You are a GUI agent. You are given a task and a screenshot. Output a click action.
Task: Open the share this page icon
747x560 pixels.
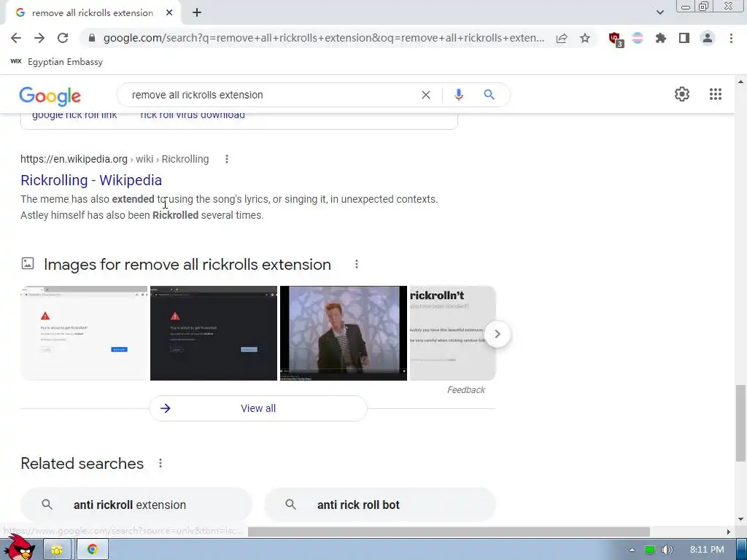click(562, 38)
